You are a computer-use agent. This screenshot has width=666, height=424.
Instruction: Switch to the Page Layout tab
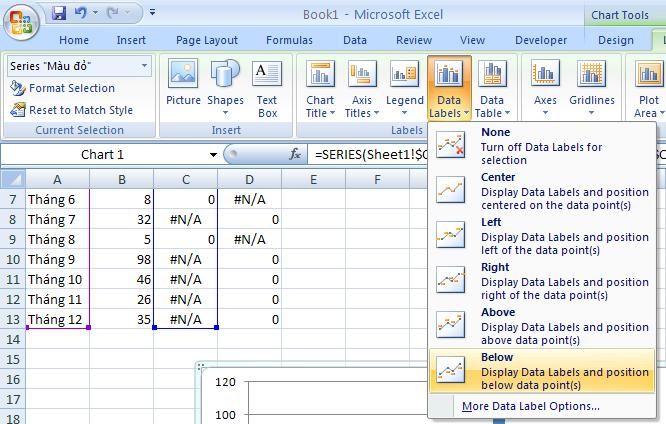pyautogui.click(x=206, y=40)
